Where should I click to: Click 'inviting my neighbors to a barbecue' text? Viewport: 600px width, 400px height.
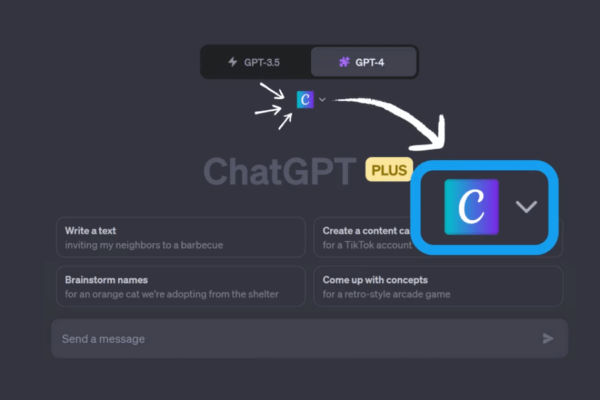[x=144, y=245]
